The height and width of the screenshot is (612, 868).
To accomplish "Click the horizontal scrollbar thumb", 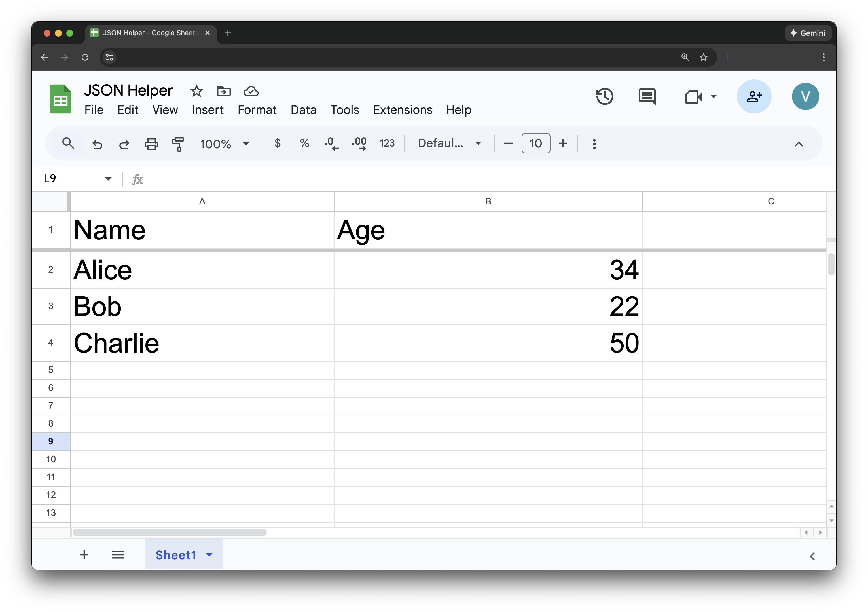I will 169,532.
